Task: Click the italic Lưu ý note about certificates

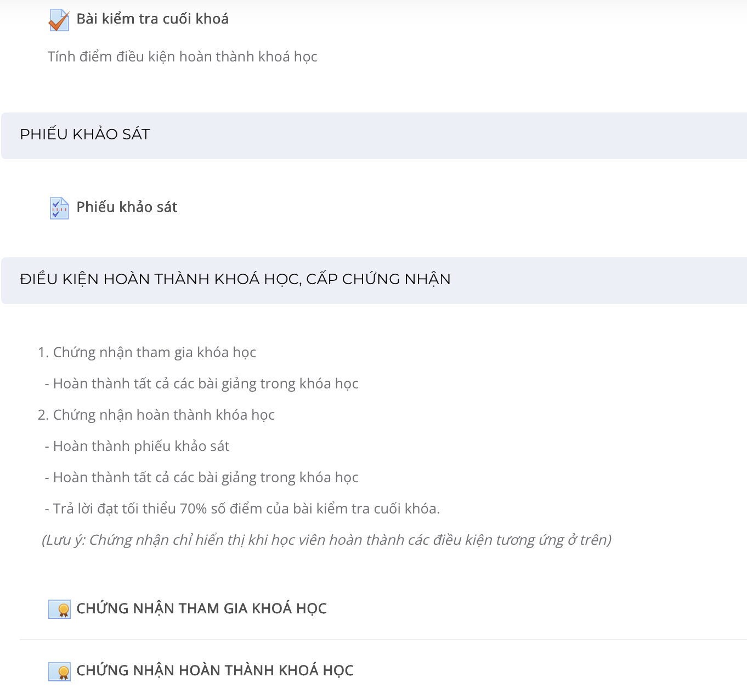Action: [x=327, y=540]
